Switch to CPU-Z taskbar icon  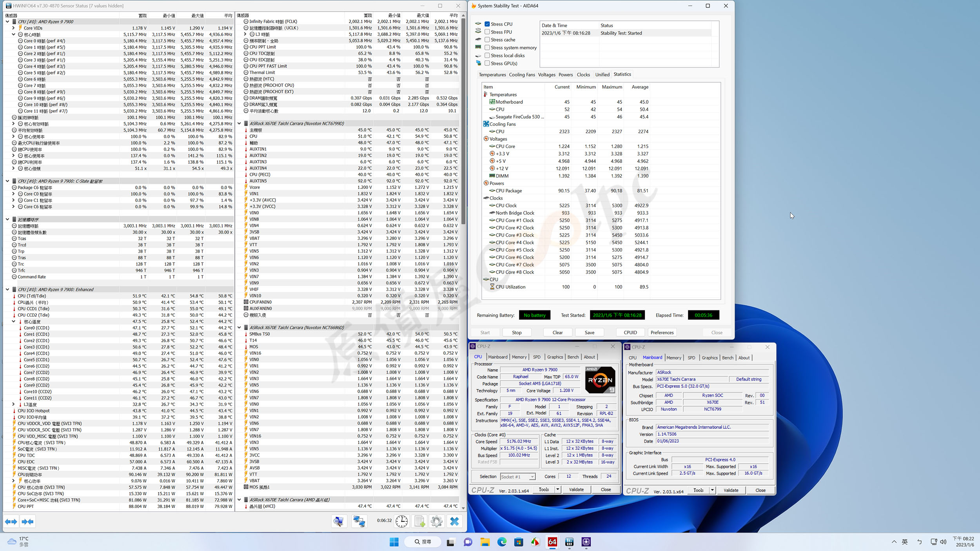pos(586,542)
